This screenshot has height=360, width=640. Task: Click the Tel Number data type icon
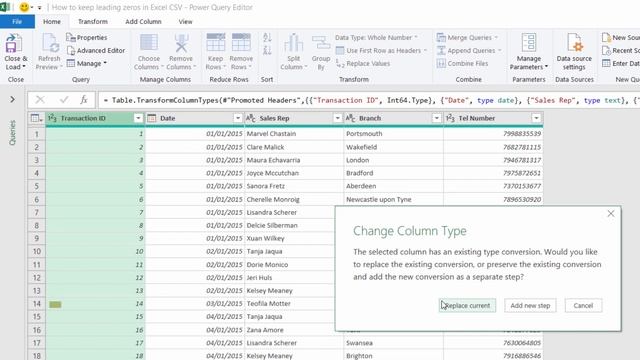tap(450, 118)
